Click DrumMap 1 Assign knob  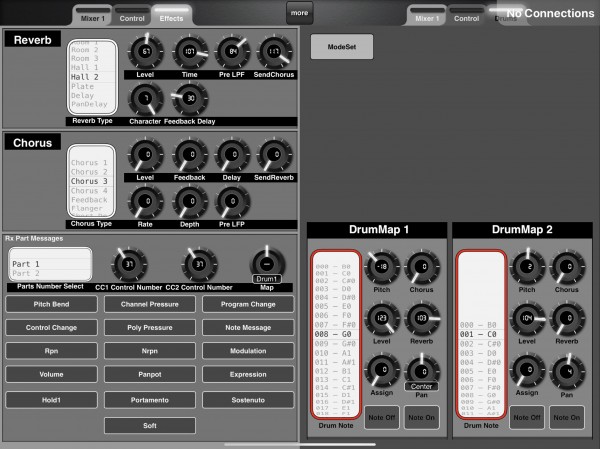click(x=382, y=370)
